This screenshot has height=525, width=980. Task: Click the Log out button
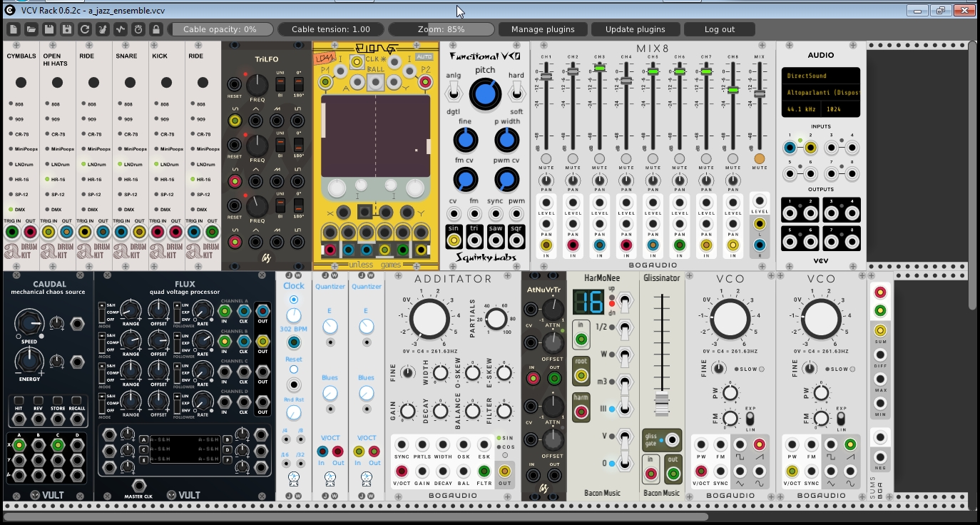tap(720, 29)
